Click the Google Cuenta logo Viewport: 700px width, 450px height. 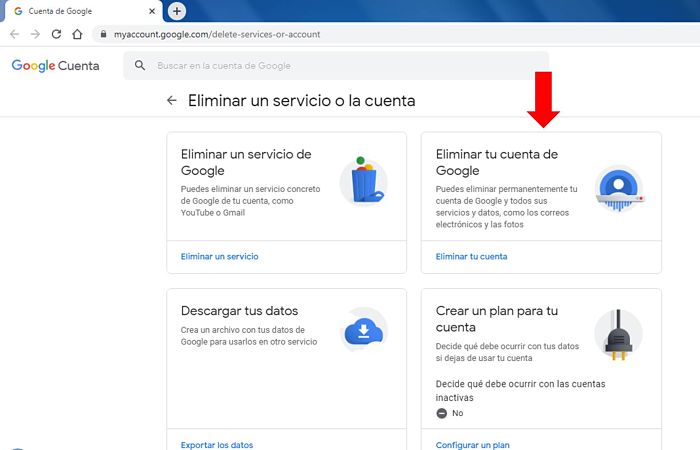coord(55,66)
